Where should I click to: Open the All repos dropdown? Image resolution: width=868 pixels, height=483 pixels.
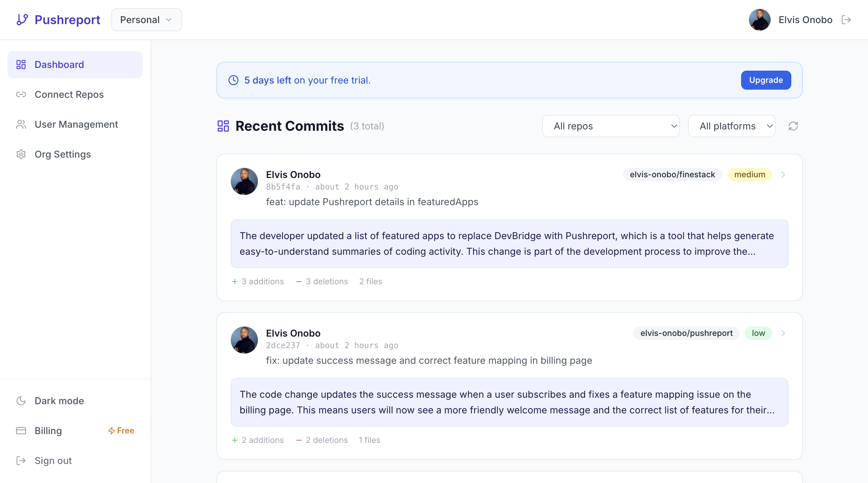click(x=611, y=126)
